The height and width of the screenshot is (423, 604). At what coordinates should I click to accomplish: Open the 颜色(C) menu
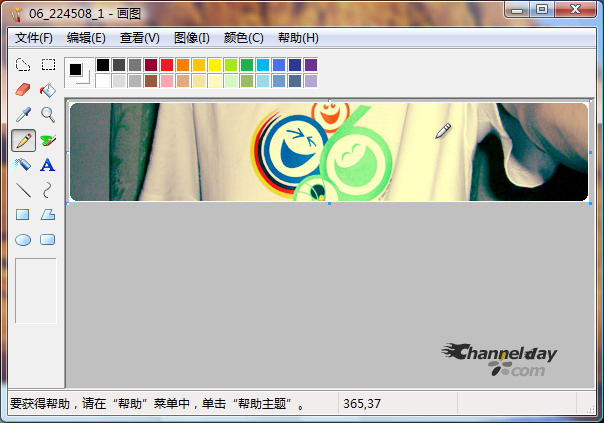(243, 38)
